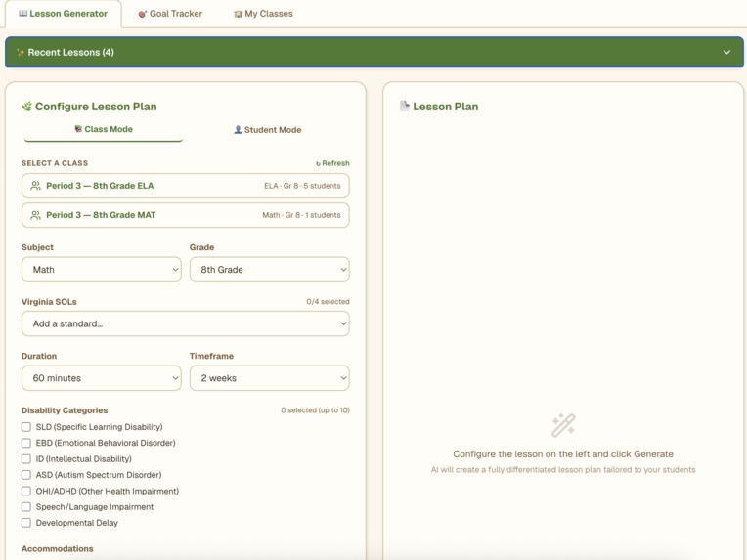The height and width of the screenshot is (560, 747).
Task: Click the 'ELA · Gr 8 · 5 students' text
Action: pyautogui.click(x=302, y=186)
